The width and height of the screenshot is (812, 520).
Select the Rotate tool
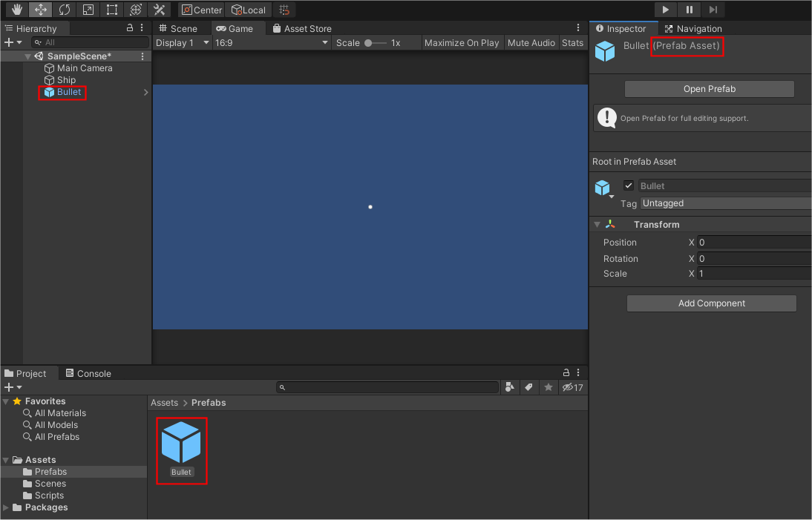point(65,10)
